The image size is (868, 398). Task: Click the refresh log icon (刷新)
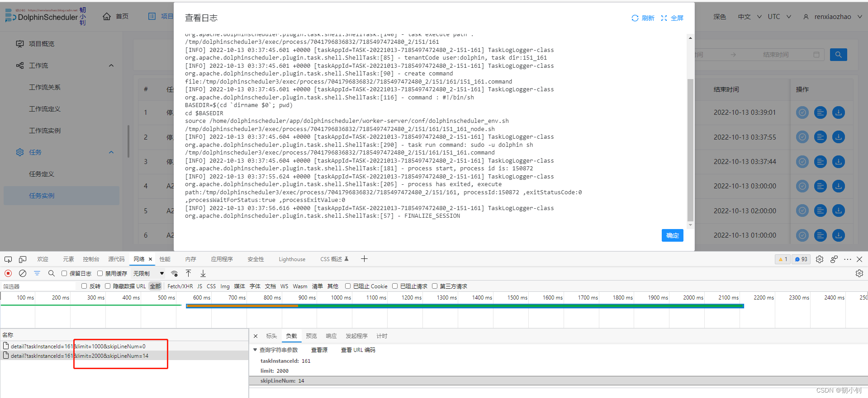635,18
